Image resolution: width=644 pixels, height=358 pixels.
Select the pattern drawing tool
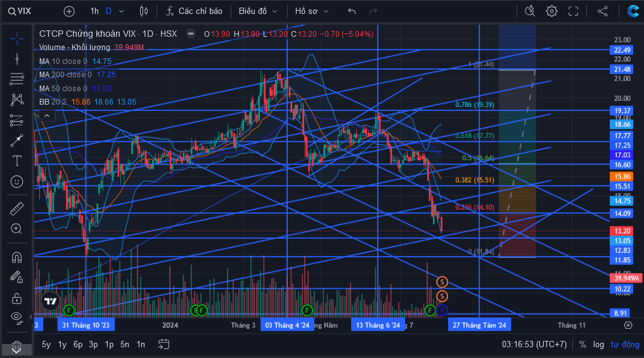17,99
